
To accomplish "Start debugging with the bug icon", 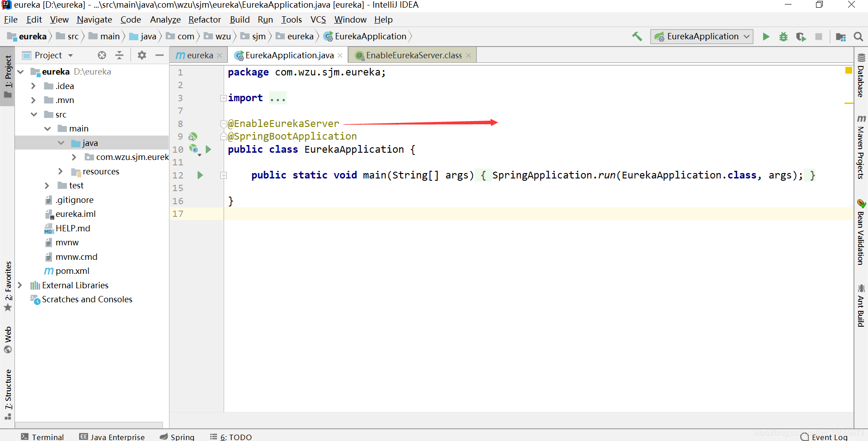I will coord(783,37).
